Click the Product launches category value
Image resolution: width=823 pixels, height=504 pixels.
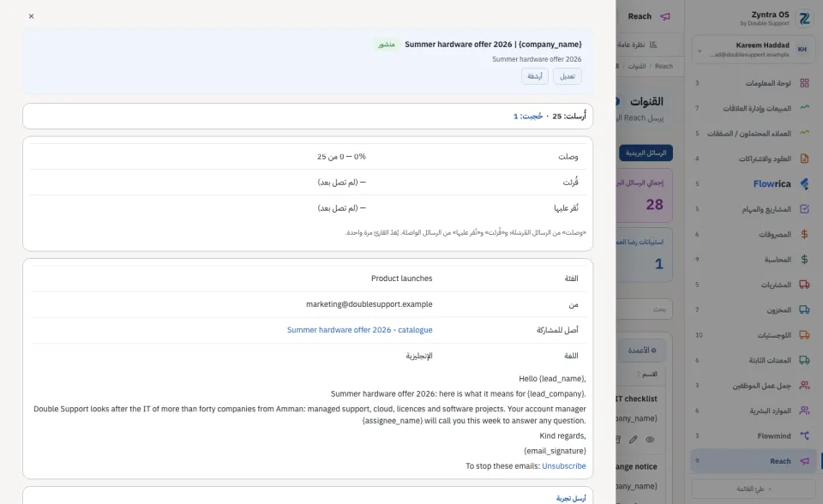click(x=401, y=279)
